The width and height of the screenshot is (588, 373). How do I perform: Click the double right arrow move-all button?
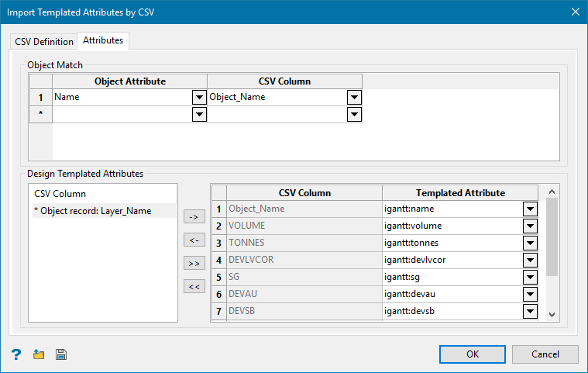click(194, 264)
